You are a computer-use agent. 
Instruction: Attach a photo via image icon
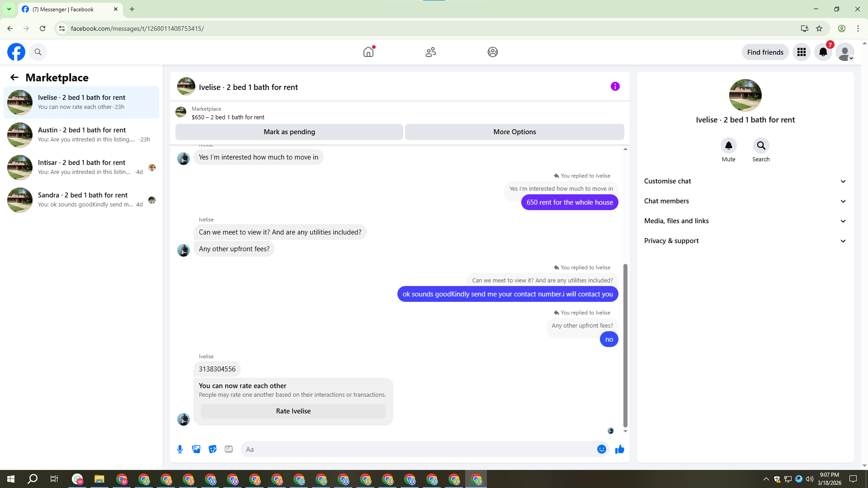click(196, 449)
